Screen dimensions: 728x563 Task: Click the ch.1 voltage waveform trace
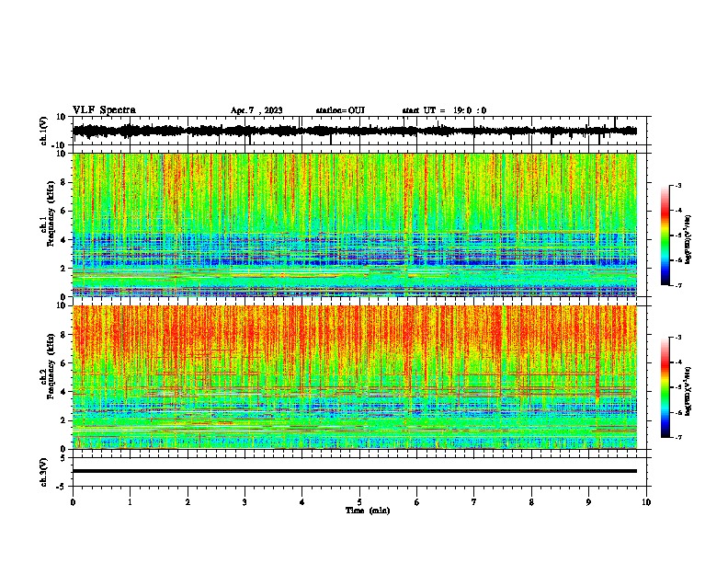tap(354, 131)
